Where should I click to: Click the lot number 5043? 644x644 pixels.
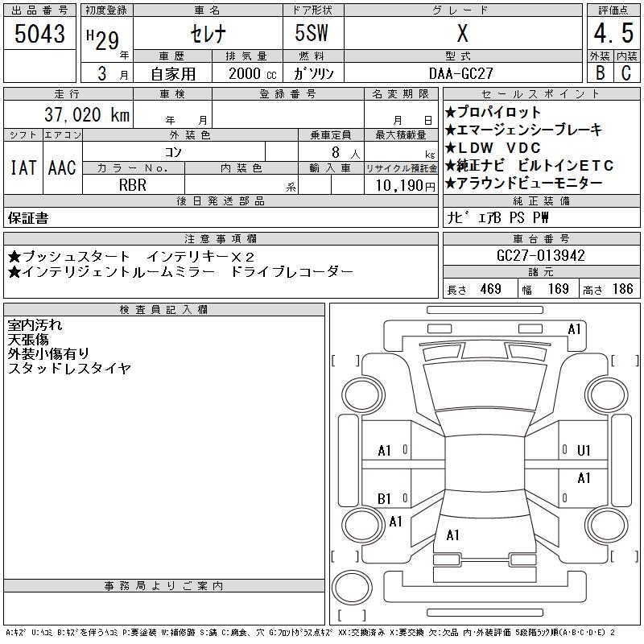click(39, 34)
